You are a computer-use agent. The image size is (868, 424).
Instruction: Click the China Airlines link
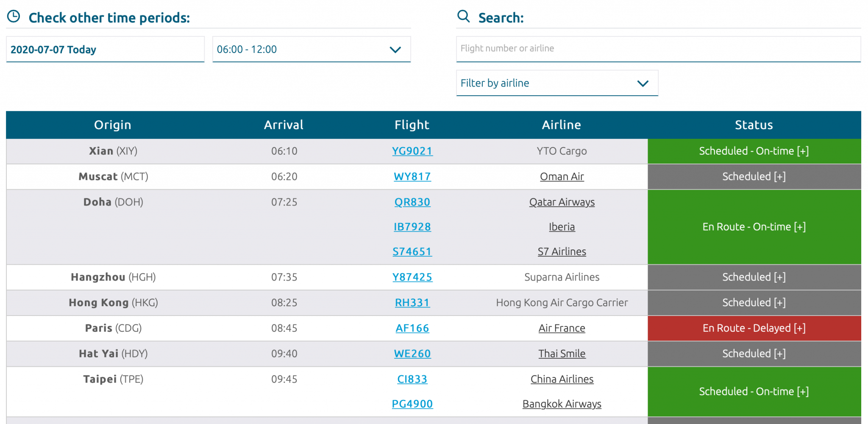(x=562, y=379)
